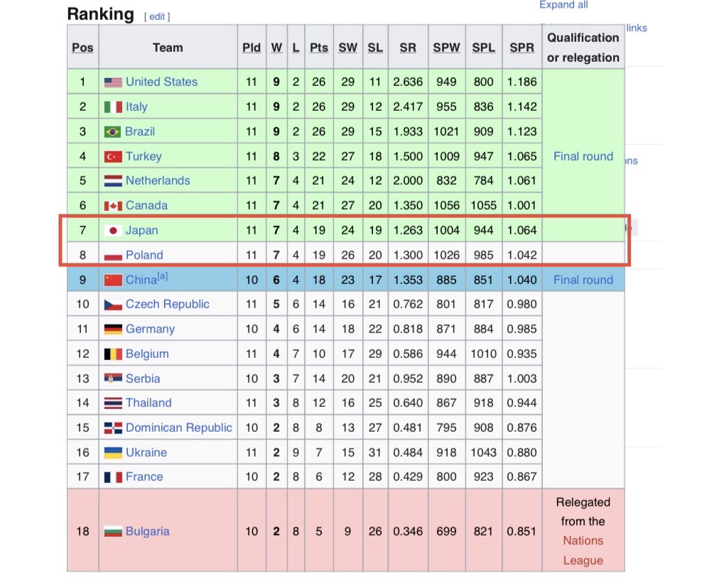
Task: Click the Brazil flag icon
Action: tap(112, 132)
